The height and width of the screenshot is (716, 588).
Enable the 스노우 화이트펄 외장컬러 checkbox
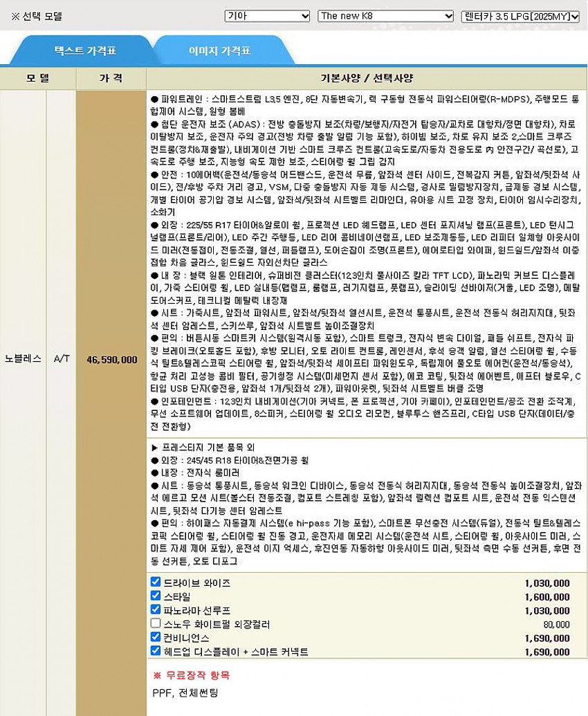(x=156, y=623)
